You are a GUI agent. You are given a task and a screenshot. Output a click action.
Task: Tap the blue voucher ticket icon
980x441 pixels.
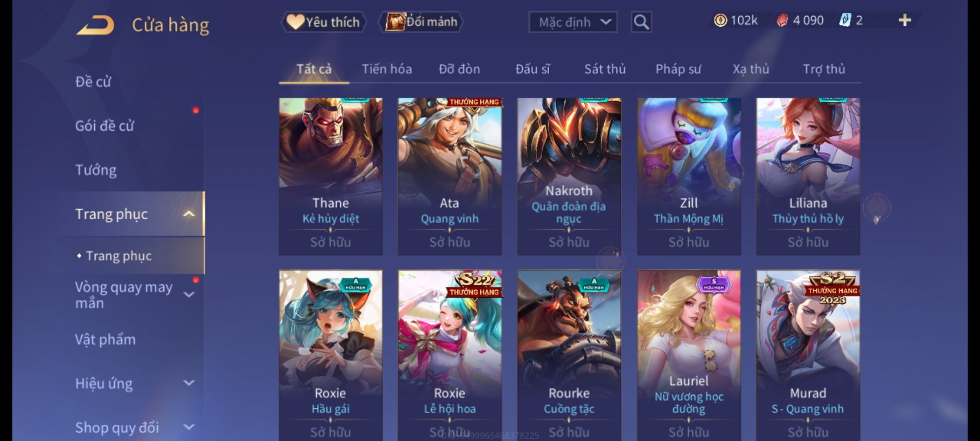pos(845,20)
